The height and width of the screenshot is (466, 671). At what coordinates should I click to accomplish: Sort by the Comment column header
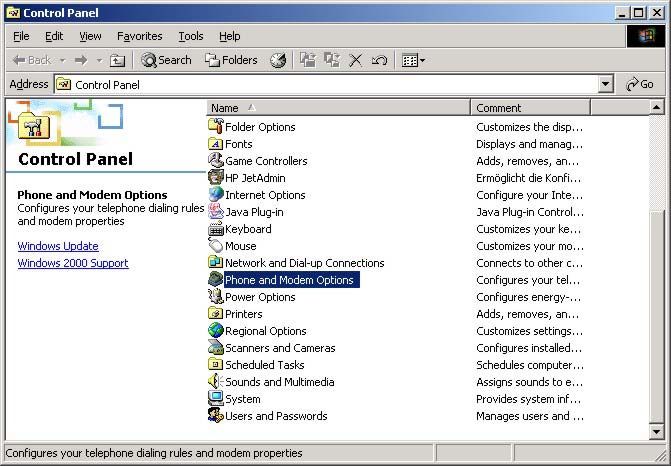click(x=531, y=108)
